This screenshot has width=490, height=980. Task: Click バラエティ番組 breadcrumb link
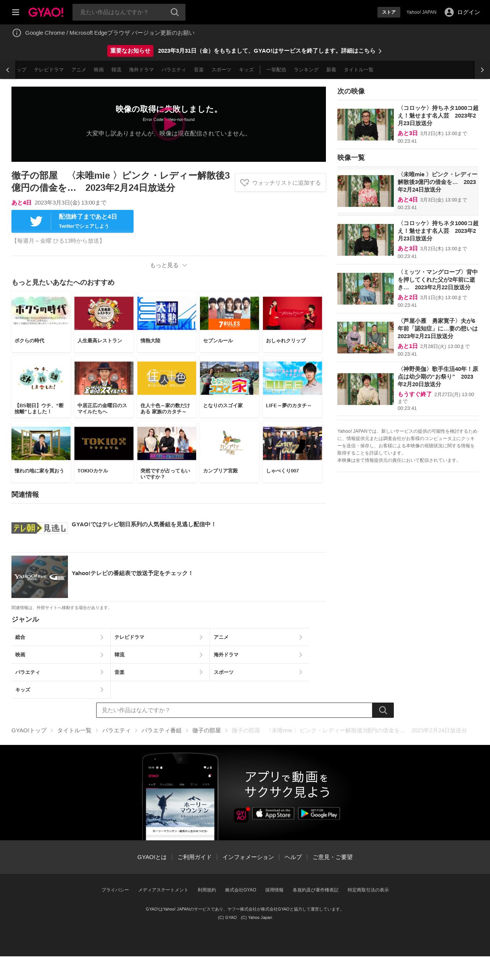tap(161, 730)
